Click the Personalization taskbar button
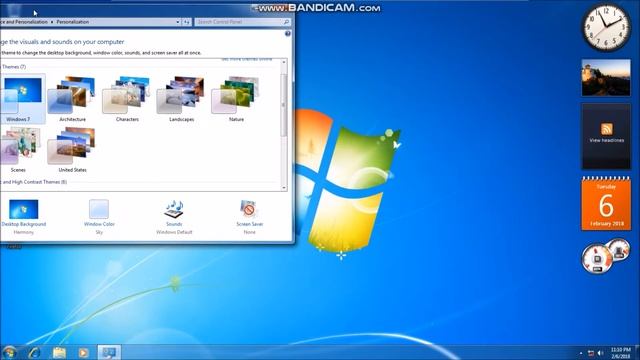Screen dimensions: 640x360 (109, 352)
